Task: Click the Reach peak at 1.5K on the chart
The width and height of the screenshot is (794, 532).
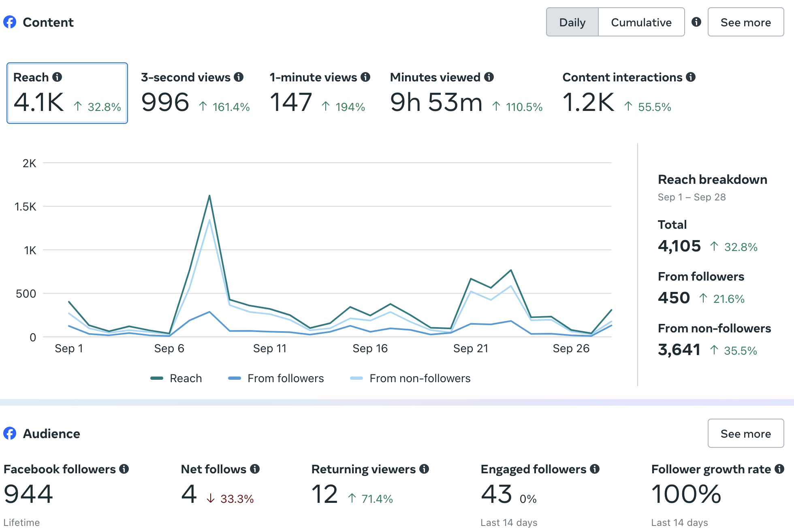Action: [x=209, y=196]
